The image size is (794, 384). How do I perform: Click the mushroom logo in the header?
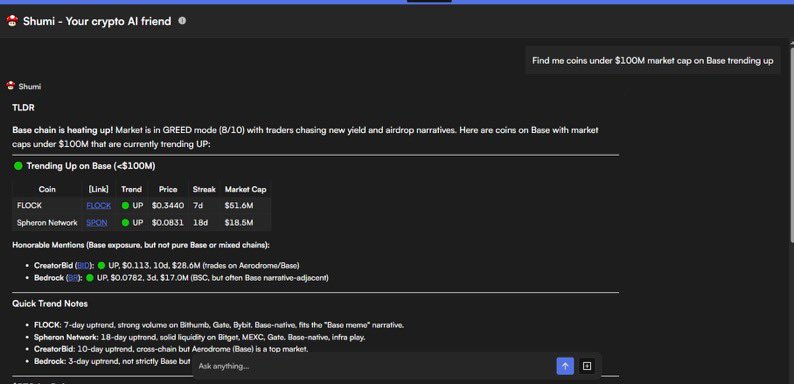(x=12, y=21)
